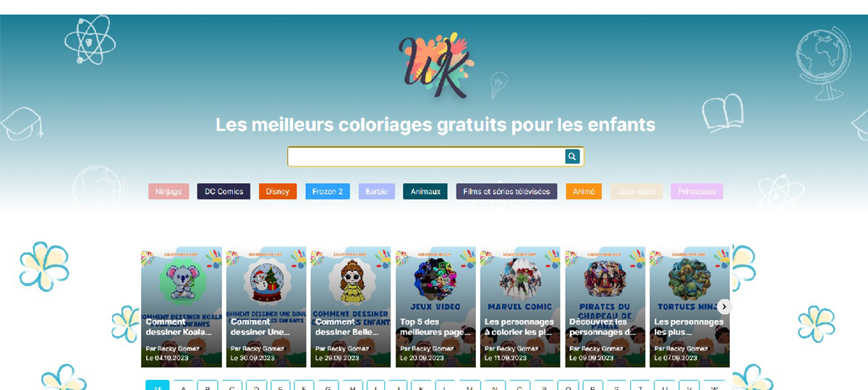The image size is (868, 390).
Task: Click the graduation cap doodle icon
Action: pos(22,124)
